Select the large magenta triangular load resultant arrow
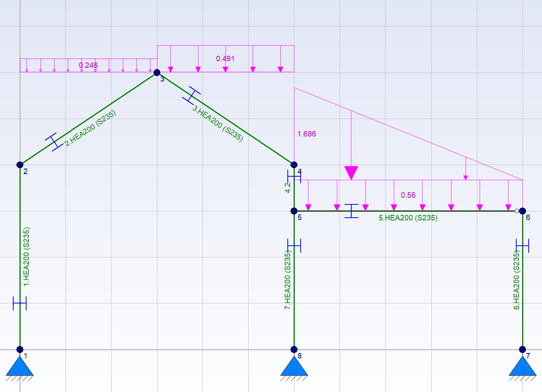 click(351, 172)
